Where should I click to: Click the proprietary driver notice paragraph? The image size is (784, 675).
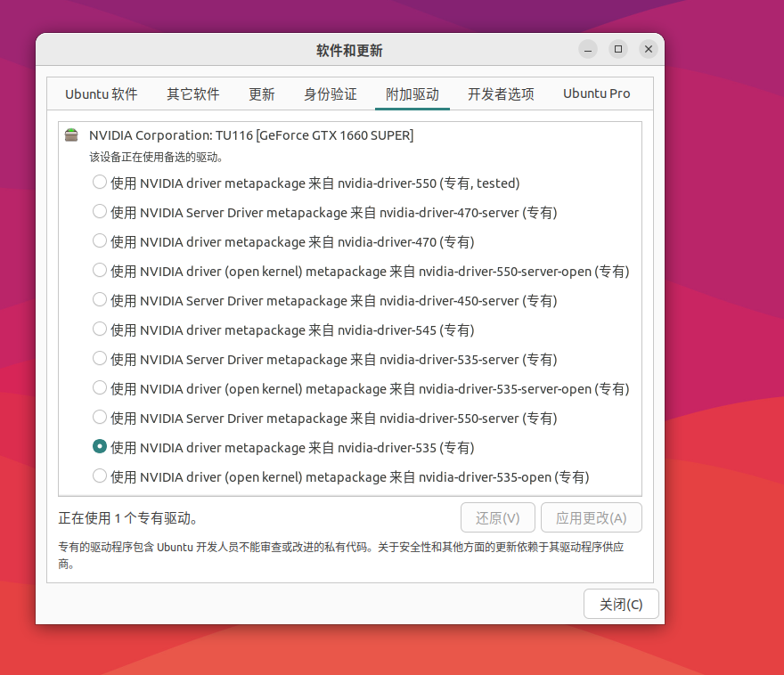(x=341, y=555)
